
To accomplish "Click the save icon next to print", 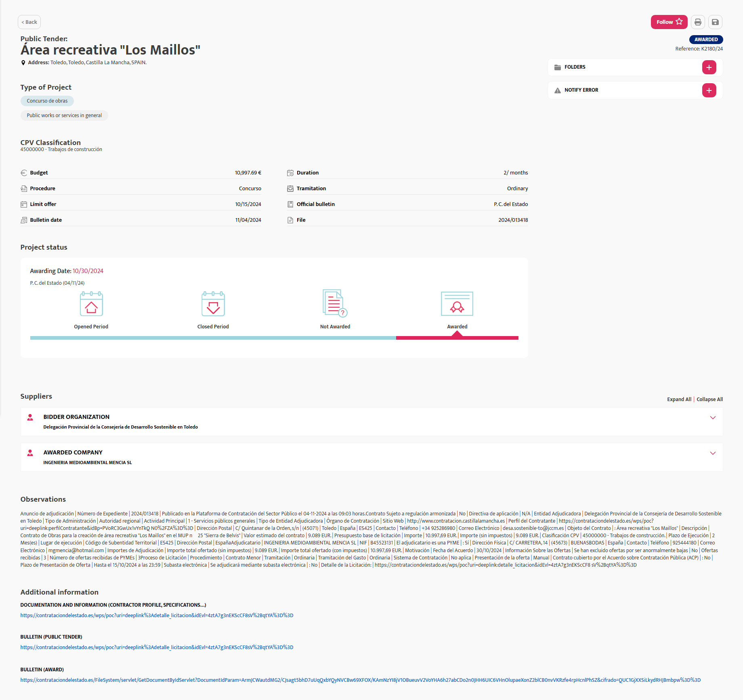I will (715, 22).
